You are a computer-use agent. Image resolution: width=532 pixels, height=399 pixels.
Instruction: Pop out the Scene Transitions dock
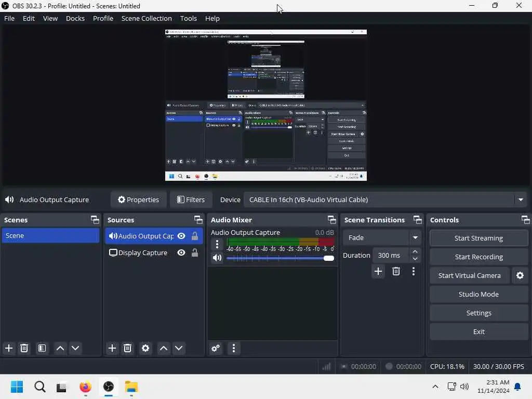pyautogui.click(x=418, y=220)
